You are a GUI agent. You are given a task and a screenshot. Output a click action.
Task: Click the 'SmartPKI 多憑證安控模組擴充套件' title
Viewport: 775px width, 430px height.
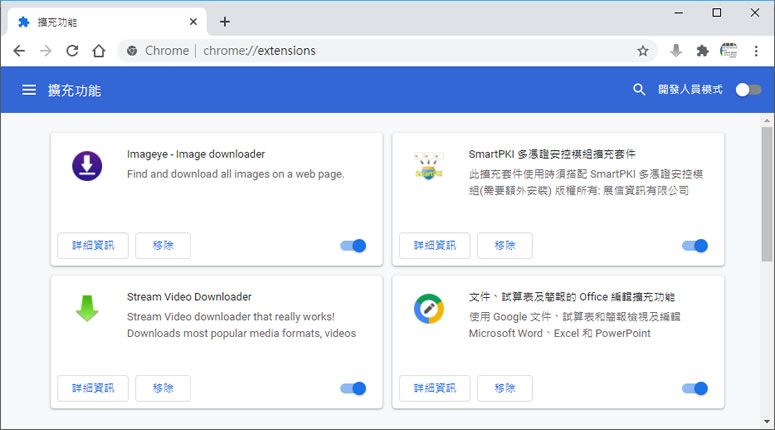tap(552, 154)
